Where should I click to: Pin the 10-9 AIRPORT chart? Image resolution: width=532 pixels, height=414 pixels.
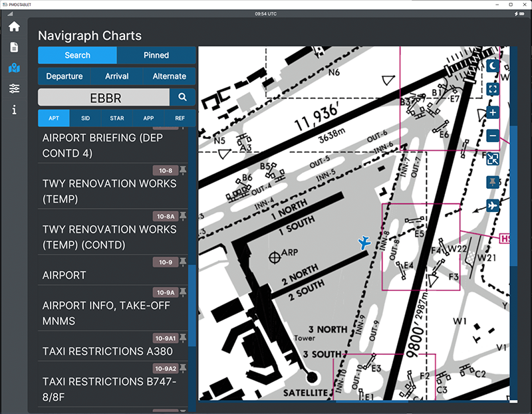(184, 262)
